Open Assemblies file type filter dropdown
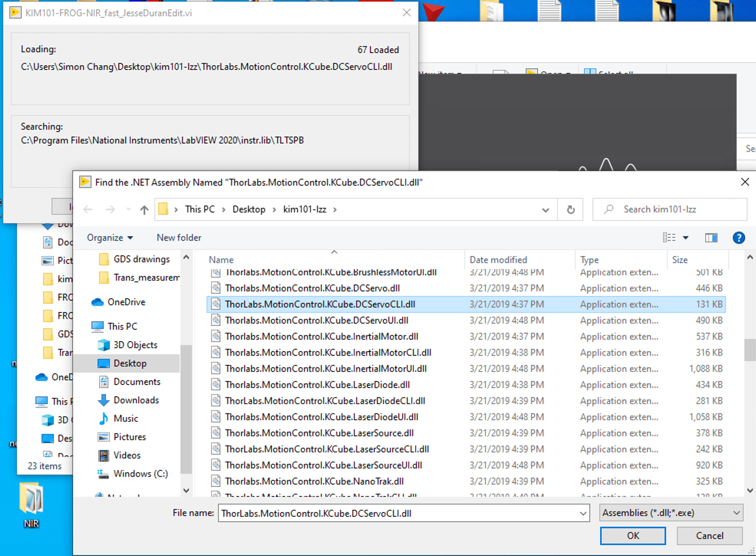This screenshot has height=556, width=756. (671, 513)
